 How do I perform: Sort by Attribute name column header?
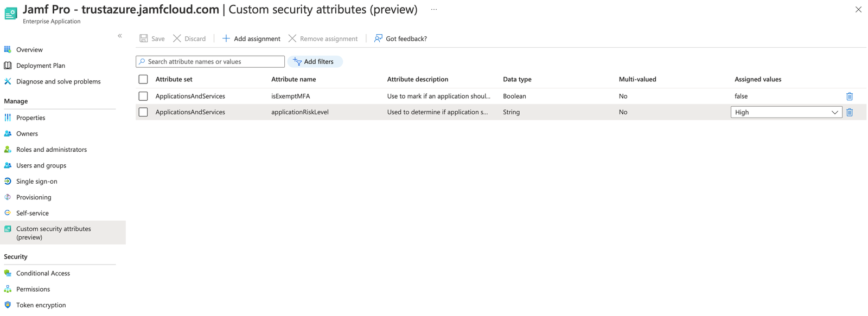[293, 79]
